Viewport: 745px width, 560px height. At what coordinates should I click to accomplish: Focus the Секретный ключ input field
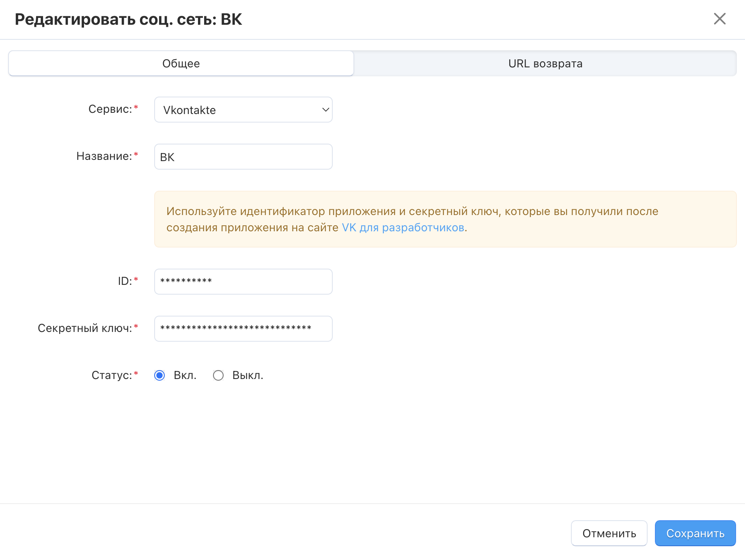(x=243, y=329)
